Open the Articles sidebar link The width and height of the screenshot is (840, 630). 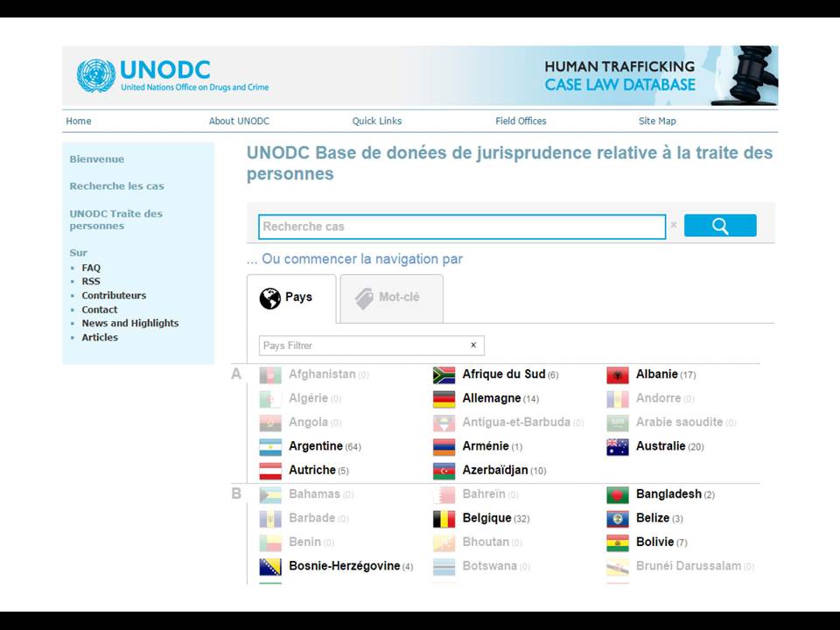[x=100, y=338]
